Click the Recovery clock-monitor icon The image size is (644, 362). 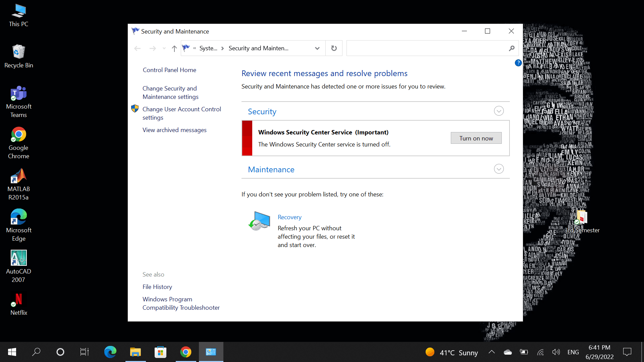pos(259,221)
